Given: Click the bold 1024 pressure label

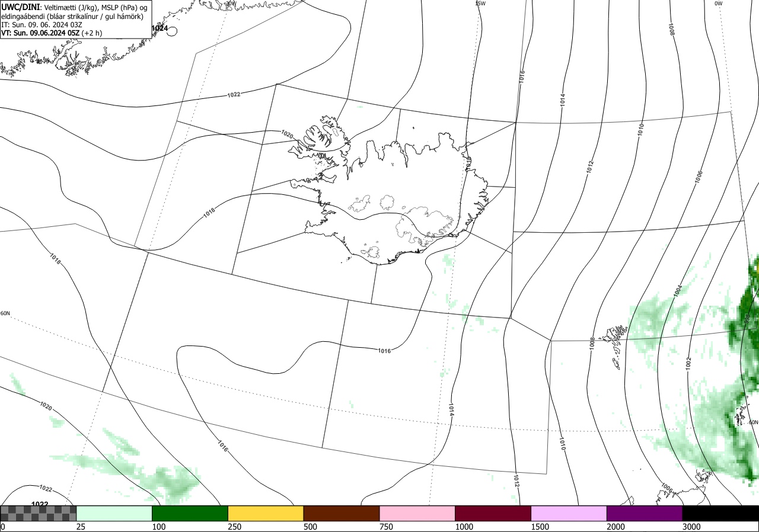Looking at the screenshot, I should 159,28.
